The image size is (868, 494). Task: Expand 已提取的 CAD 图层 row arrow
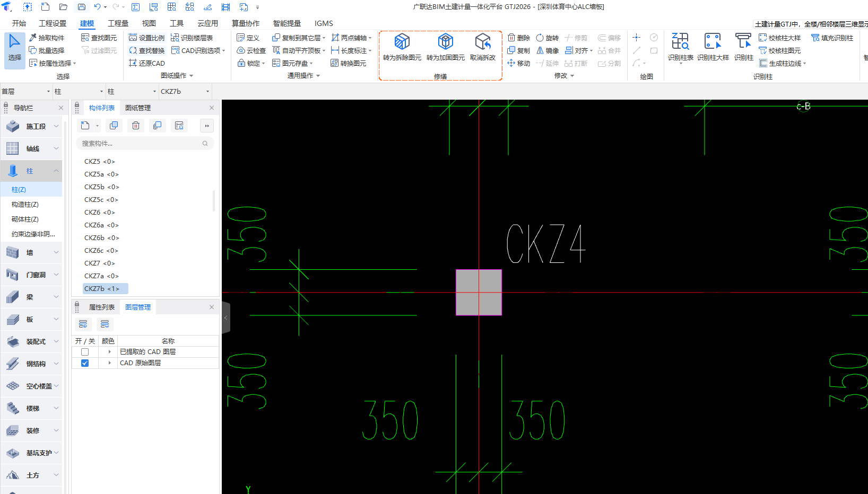tap(109, 352)
